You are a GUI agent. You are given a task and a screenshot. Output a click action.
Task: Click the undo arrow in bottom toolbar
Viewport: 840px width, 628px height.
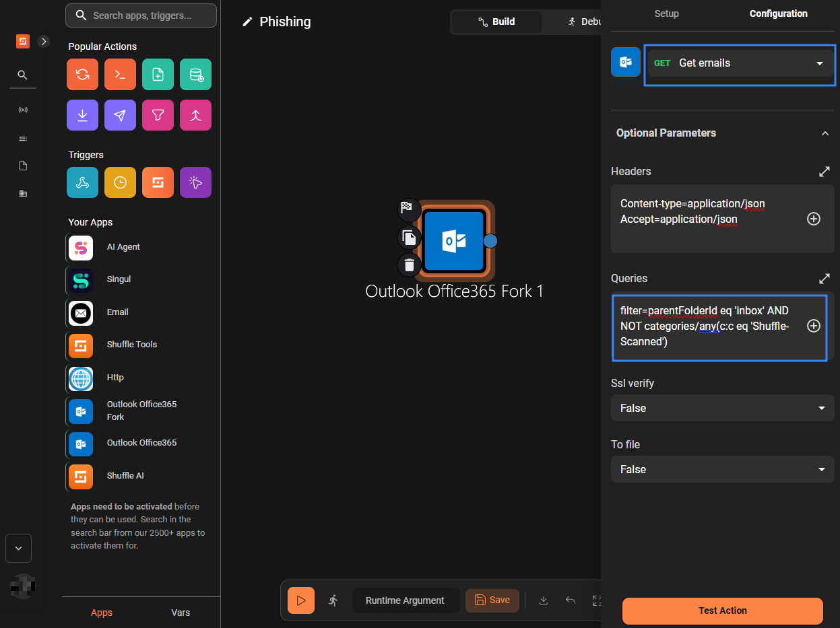coord(571,600)
